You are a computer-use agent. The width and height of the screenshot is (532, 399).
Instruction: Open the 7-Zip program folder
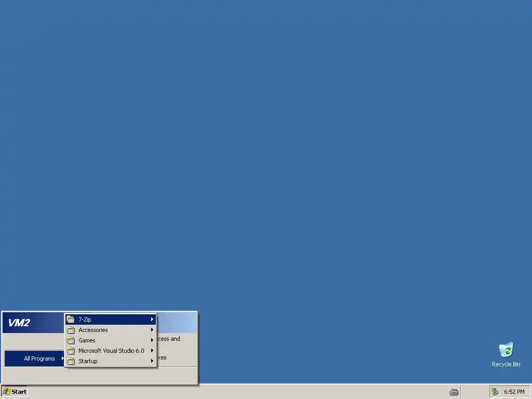click(x=111, y=320)
